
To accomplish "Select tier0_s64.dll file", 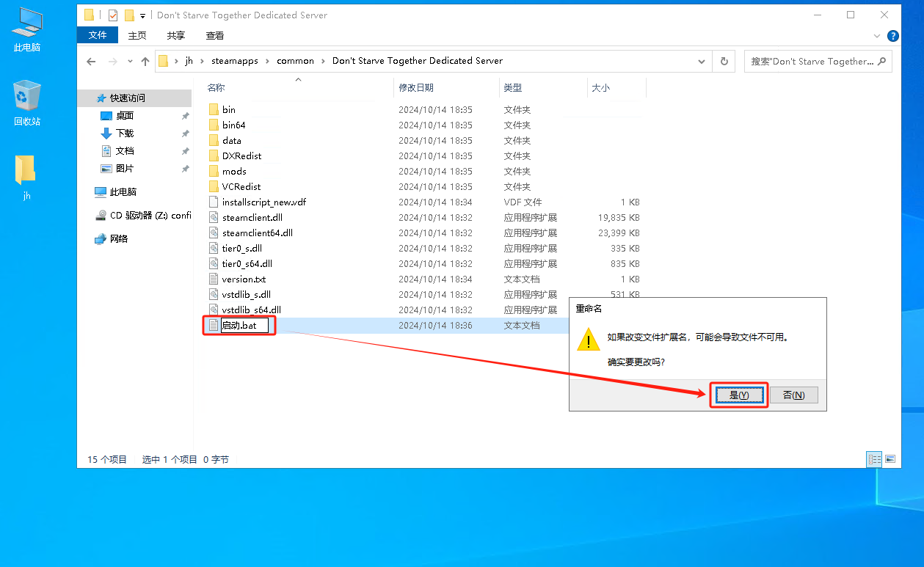I will click(240, 263).
